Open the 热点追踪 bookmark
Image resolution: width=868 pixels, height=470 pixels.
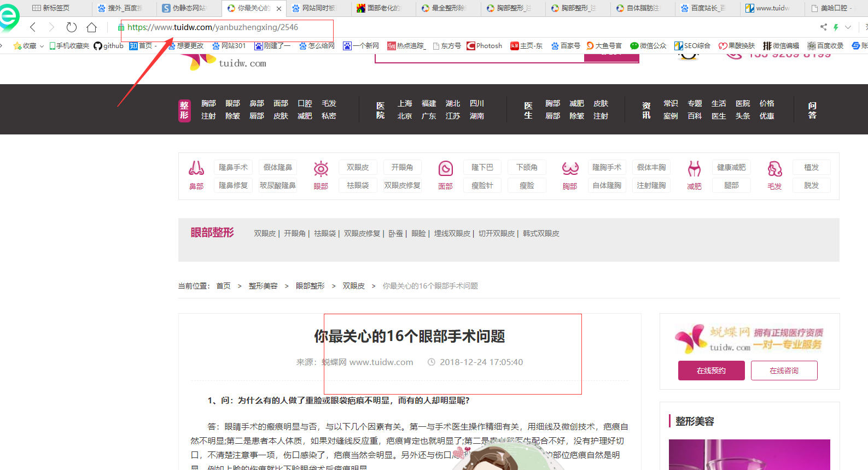(x=406, y=46)
